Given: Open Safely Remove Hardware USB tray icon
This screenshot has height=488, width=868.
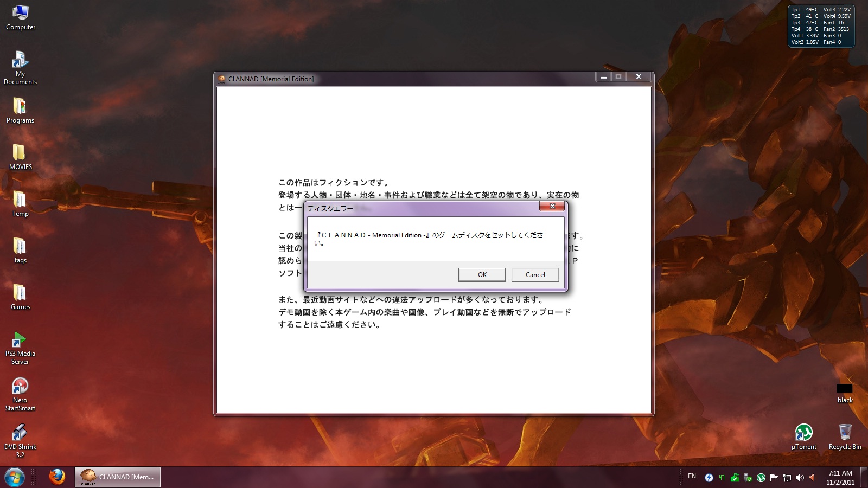Looking at the screenshot, I should pyautogui.click(x=748, y=478).
